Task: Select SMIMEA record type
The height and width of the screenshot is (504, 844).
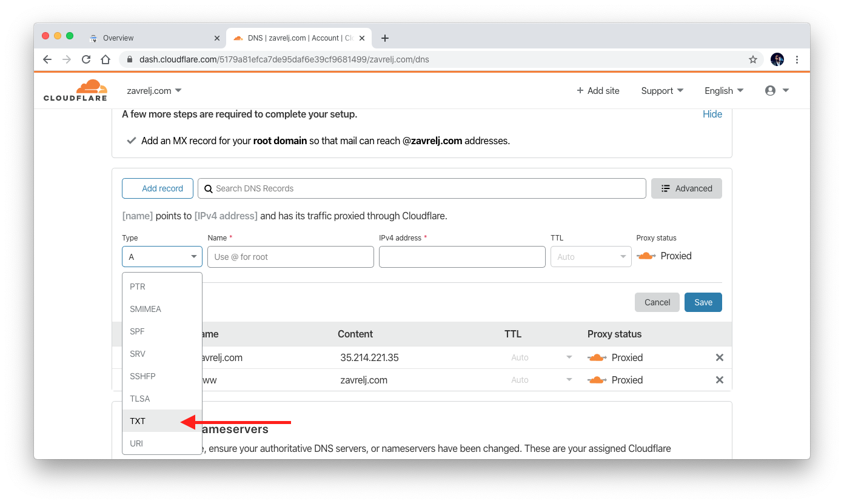Action: point(162,309)
